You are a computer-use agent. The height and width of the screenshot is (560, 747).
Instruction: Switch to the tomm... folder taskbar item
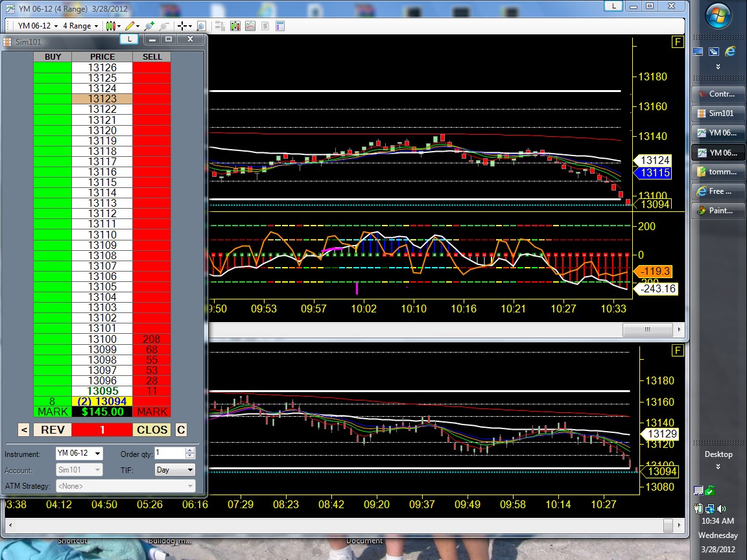tap(718, 172)
